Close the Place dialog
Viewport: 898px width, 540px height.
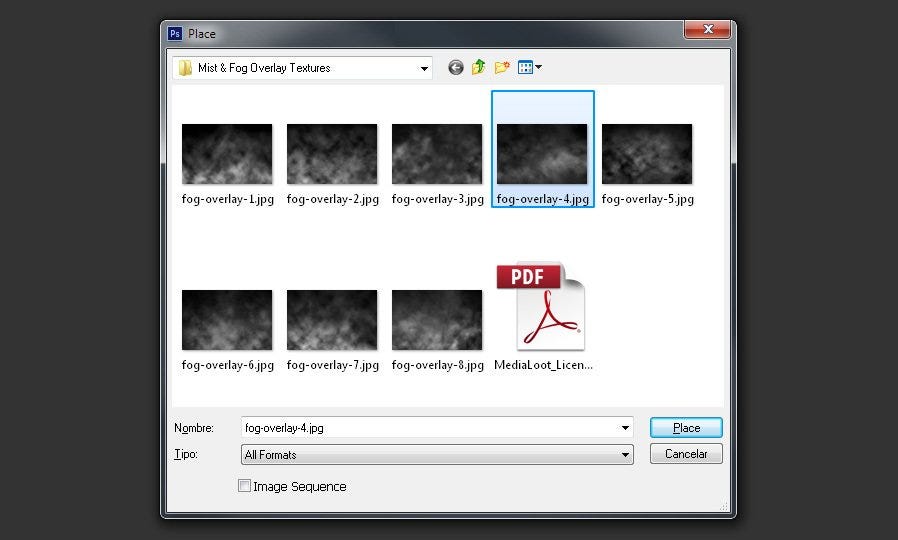708,29
